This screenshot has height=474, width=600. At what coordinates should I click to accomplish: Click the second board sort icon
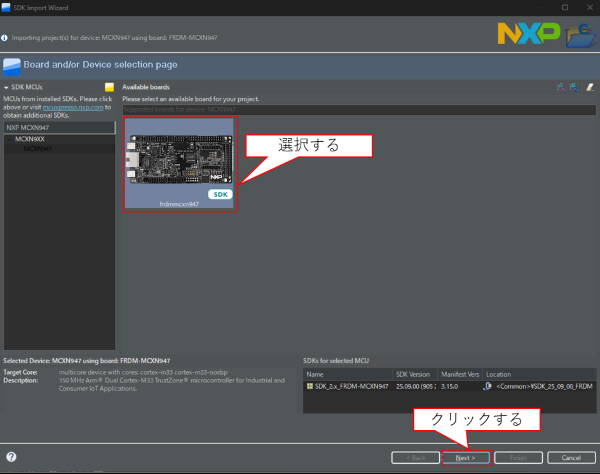pyautogui.click(x=574, y=87)
